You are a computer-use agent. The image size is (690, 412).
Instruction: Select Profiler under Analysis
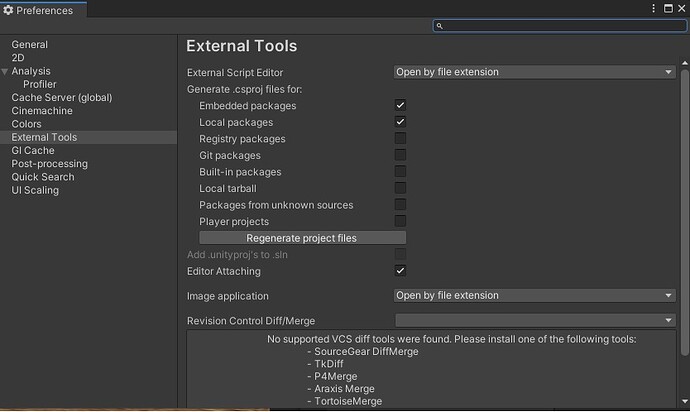[40, 85]
